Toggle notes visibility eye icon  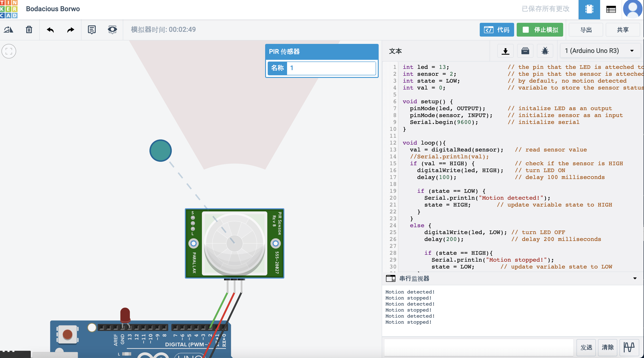point(112,30)
